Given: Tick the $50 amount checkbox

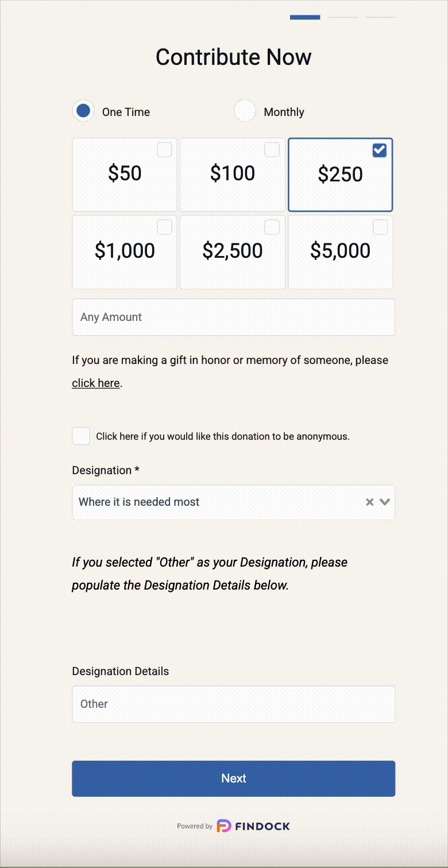Looking at the screenshot, I should click(x=165, y=150).
